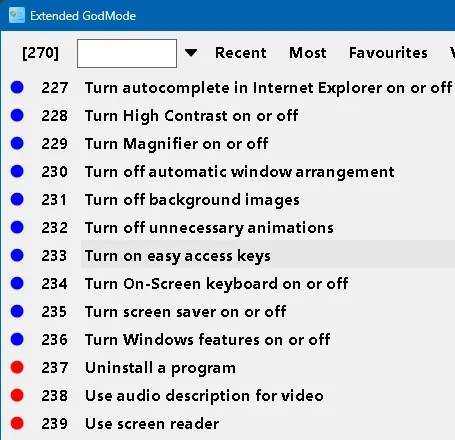Open the Favourites list

pos(388,53)
